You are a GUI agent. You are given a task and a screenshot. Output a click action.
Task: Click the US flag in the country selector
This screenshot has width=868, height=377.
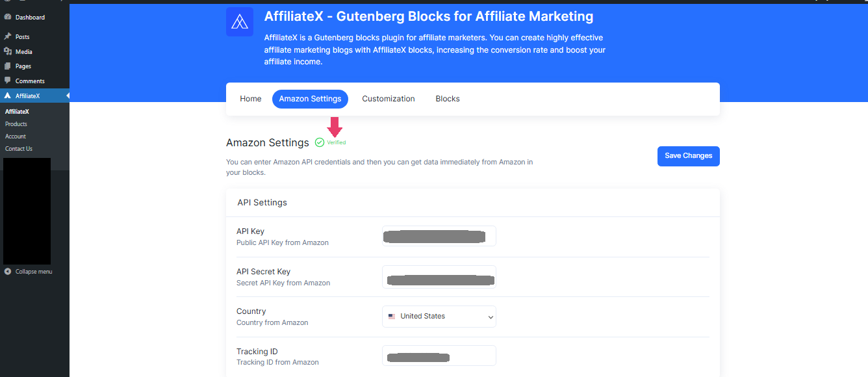(x=391, y=317)
